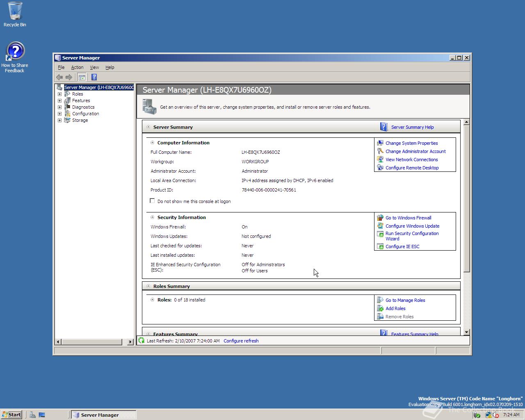Click the Roles icon in tree
525x420 pixels.
click(x=67, y=94)
